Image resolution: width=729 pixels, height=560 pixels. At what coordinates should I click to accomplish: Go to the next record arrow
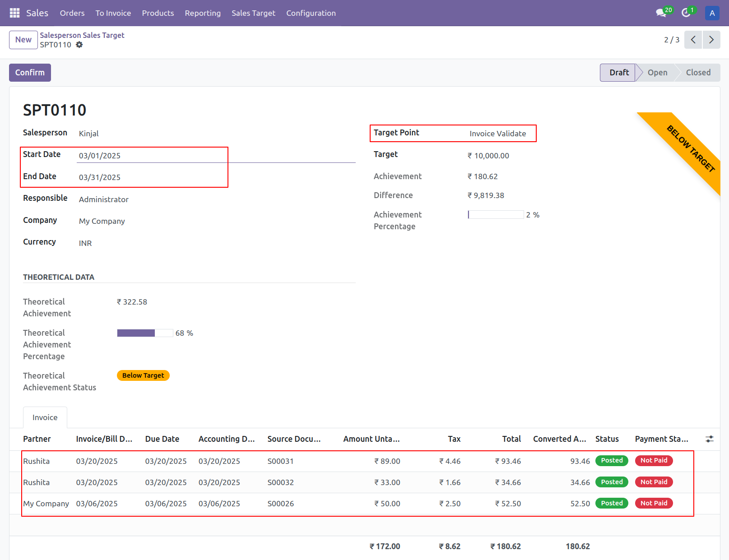point(711,40)
